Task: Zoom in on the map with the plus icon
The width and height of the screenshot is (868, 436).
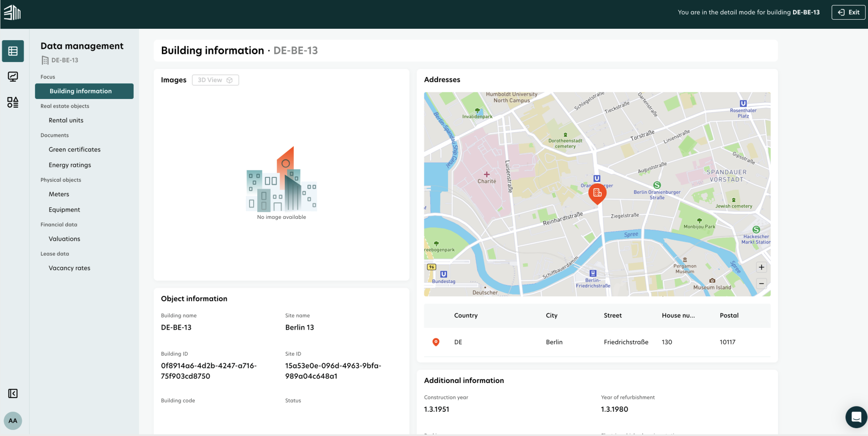Action: click(761, 267)
